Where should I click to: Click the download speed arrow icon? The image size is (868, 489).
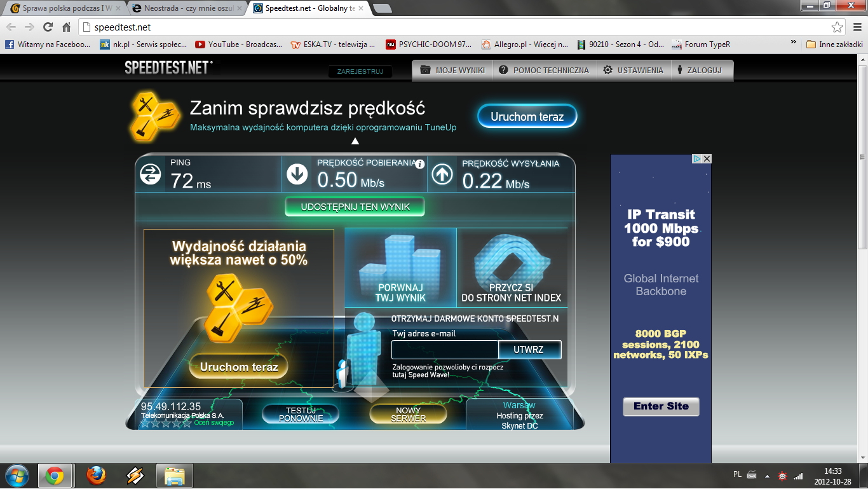297,174
